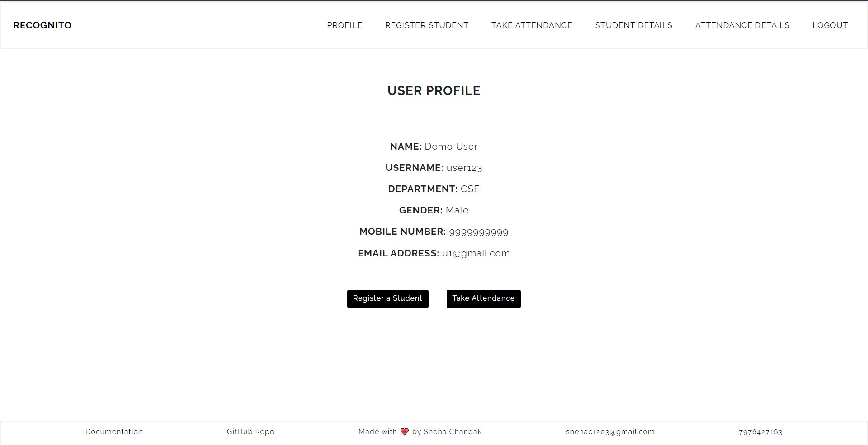Click the RECOGNITO logo
Image resolution: width=868 pixels, height=445 pixels.
42,25
